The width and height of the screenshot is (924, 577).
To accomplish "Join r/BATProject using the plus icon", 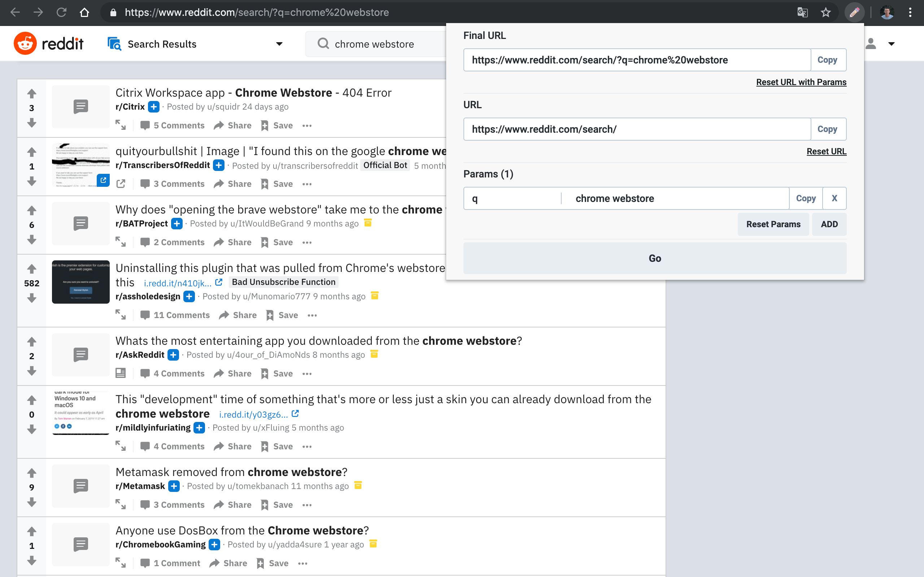I will (176, 224).
